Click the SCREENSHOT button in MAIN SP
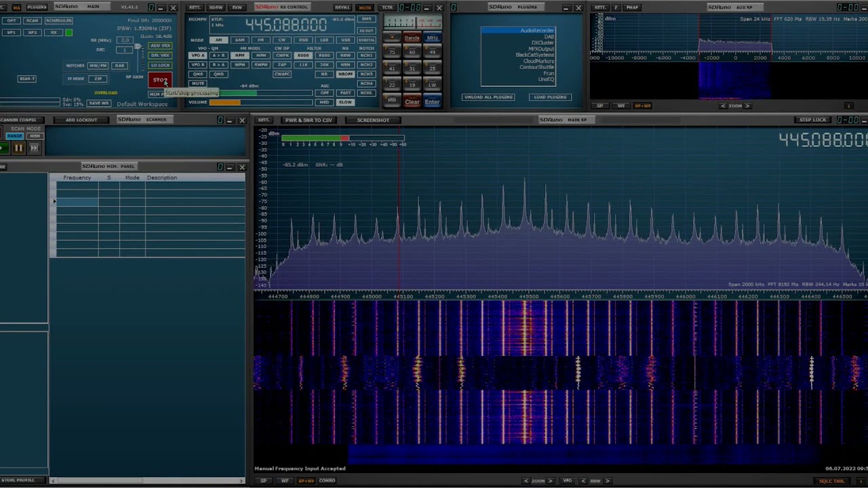 click(373, 120)
